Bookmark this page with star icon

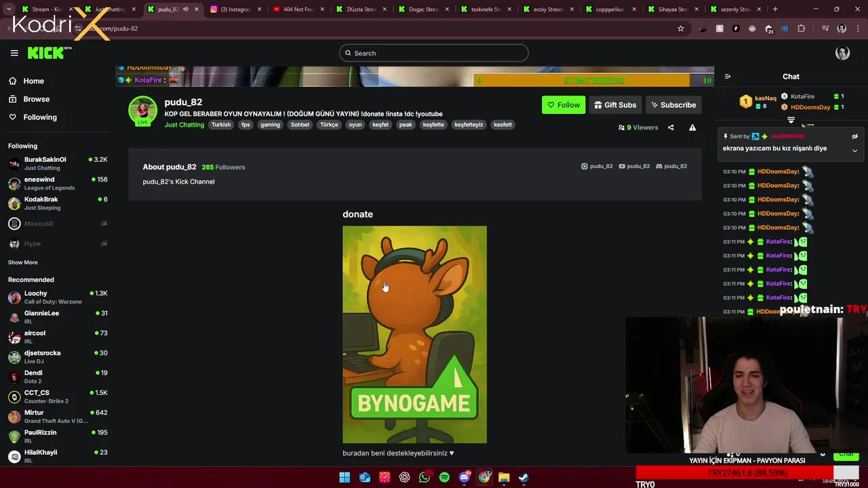(681, 28)
